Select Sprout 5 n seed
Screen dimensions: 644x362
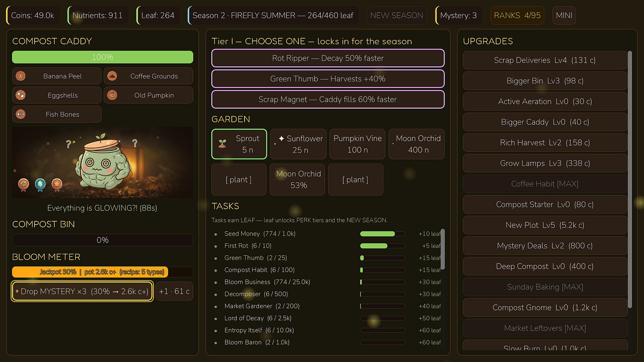[x=239, y=144]
